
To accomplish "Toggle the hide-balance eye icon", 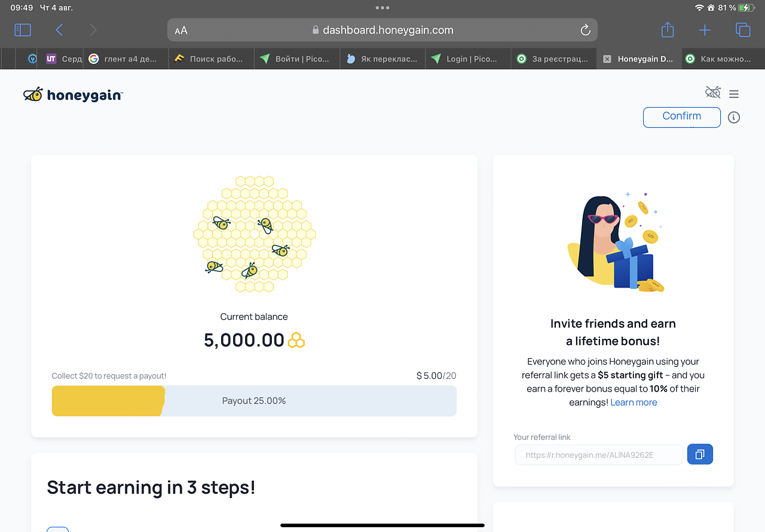I will coord(712,92).
